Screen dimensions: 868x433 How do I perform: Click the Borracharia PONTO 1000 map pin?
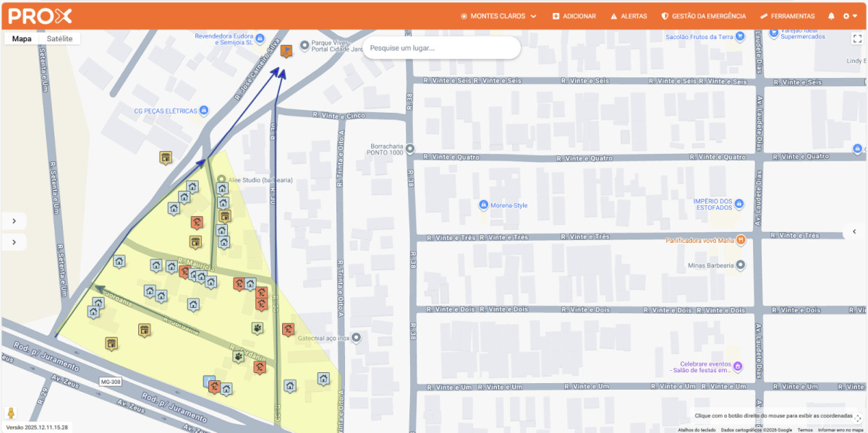click(x=410, y=149)
